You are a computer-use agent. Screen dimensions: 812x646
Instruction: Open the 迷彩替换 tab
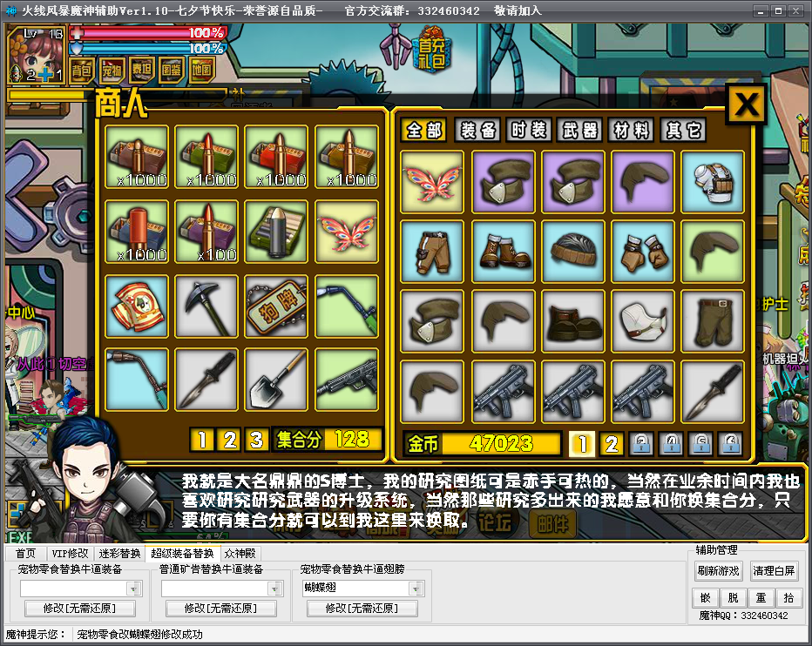(119, 554)
